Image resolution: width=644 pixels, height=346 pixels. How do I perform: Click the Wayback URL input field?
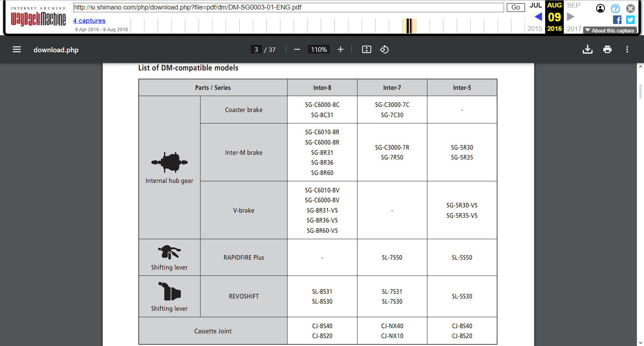pos(289,8)
